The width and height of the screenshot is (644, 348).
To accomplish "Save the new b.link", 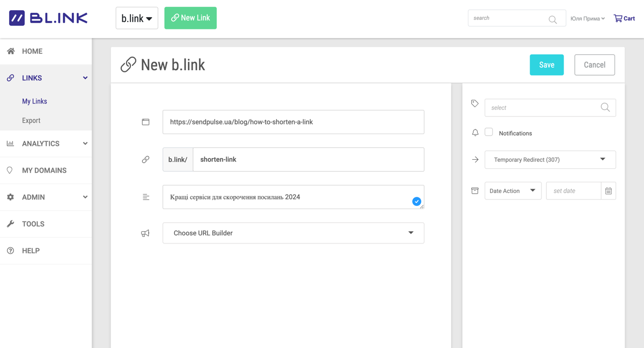I will click(x=546, y=64).
